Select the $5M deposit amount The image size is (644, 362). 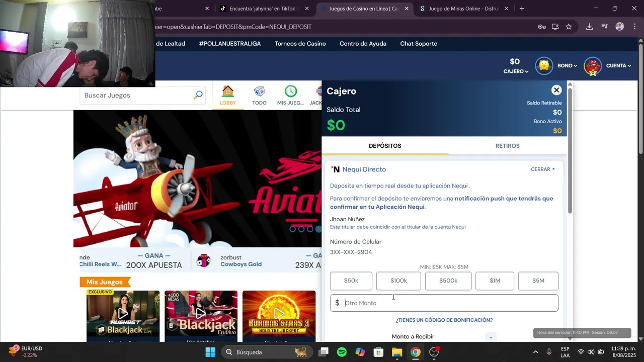pos(538,281)
